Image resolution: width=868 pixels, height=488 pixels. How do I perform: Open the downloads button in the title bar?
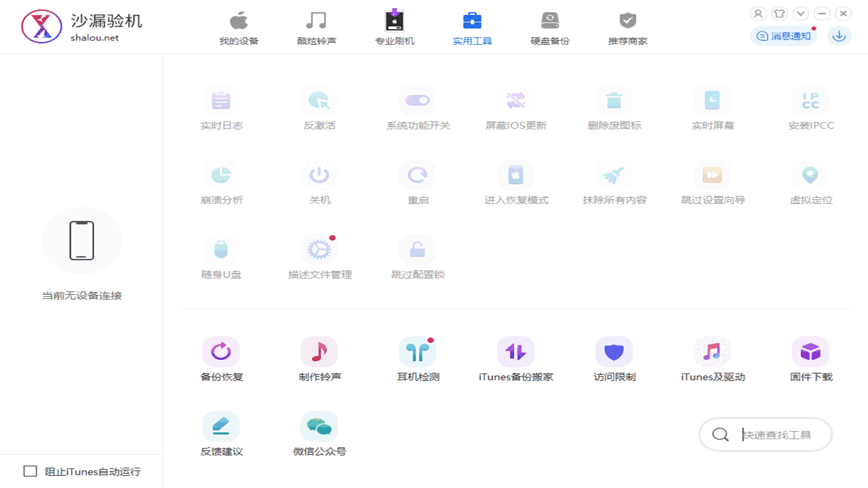(840, 36)
